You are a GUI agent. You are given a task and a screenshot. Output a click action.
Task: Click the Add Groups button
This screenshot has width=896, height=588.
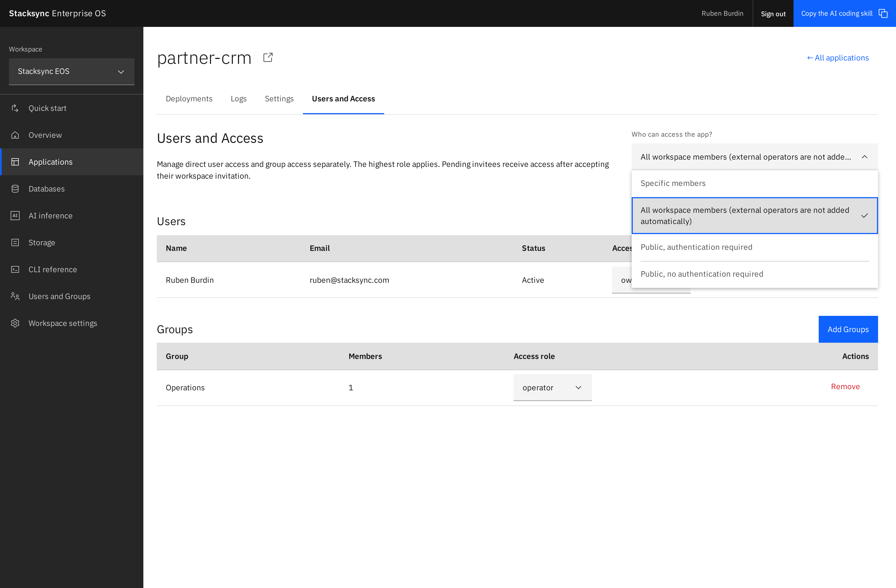point(848,329)
